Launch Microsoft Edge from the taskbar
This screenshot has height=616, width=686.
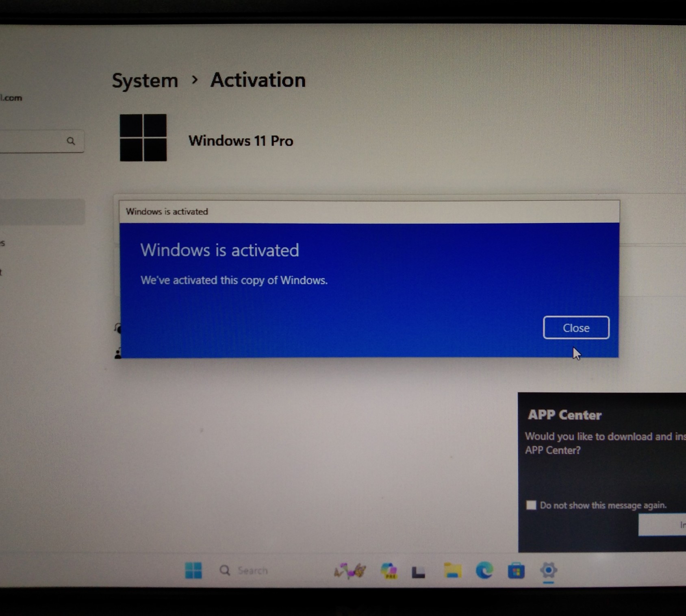coord(484,570)
